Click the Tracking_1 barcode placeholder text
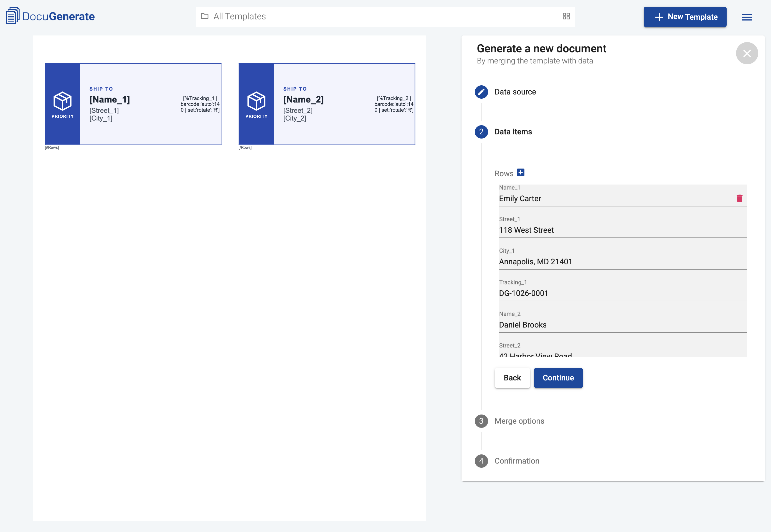This screenshot has height=532, width=771. (200, 104)
